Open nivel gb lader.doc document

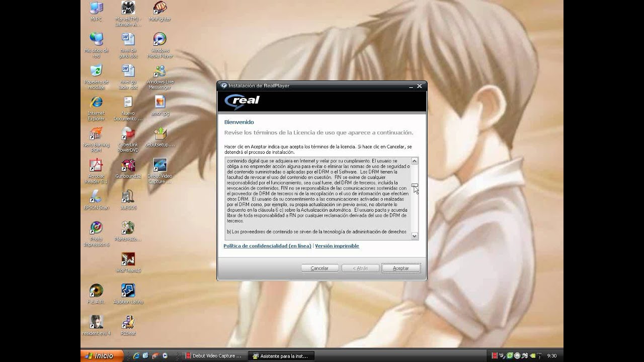coord(128,76)
